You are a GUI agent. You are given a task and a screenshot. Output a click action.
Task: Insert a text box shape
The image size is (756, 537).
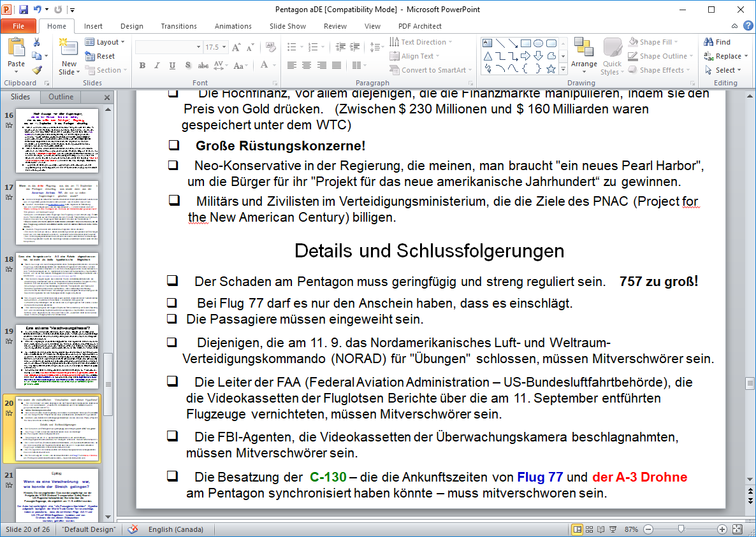[x=488, y=43]
